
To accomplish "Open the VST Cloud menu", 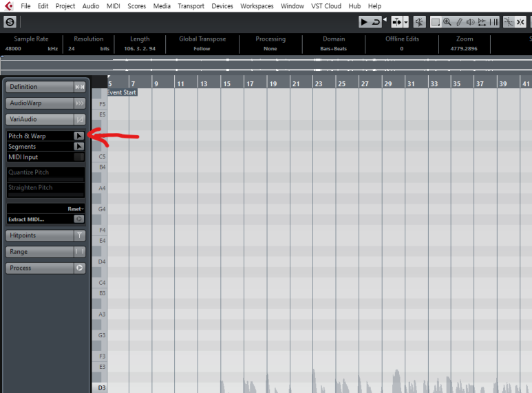I will click(326, 6).
